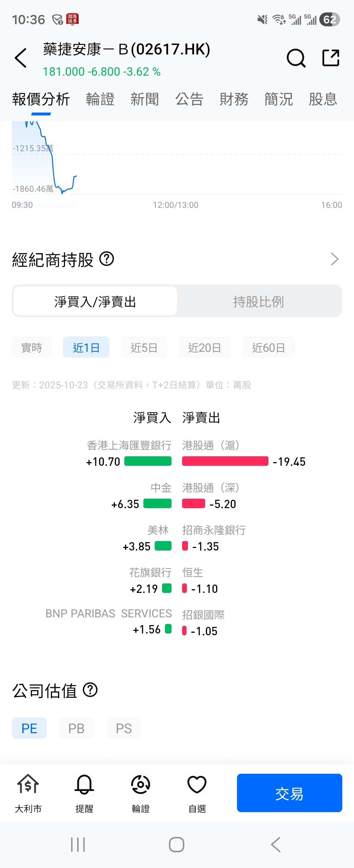
Task: Select the 實時 period chip
Action: (31, 347)
